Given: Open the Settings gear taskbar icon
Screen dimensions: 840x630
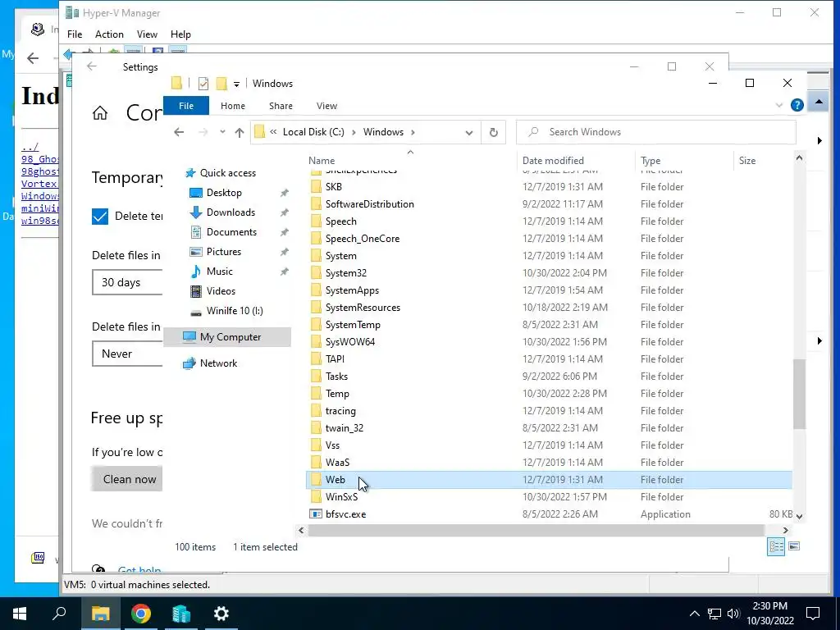Looking at the screenshot, I should pyautogui.click(x=221, y=614).
